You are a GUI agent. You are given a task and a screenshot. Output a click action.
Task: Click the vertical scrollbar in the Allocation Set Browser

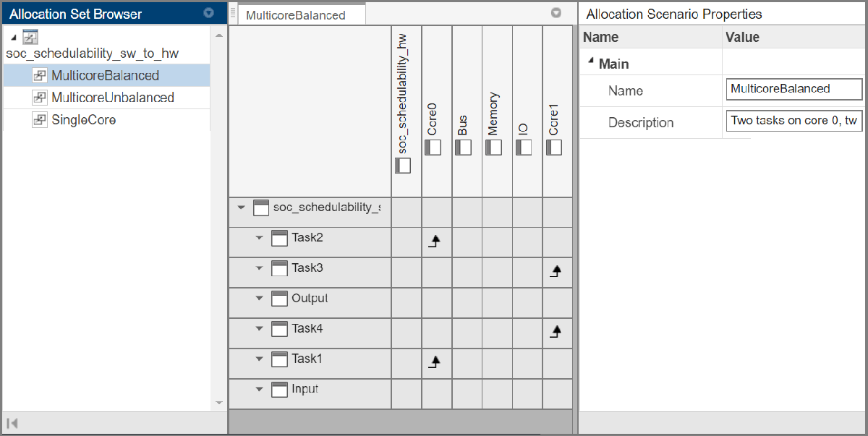(x=218, y=217)
